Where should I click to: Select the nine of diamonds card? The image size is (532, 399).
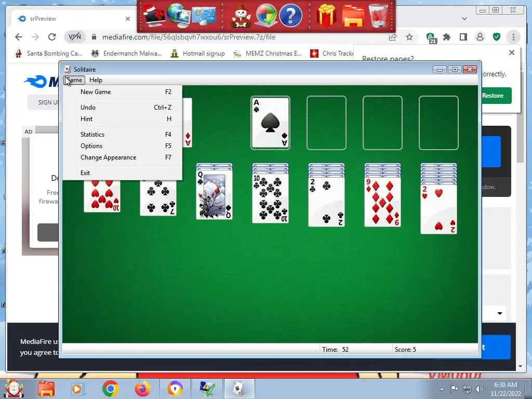[382, 202]
